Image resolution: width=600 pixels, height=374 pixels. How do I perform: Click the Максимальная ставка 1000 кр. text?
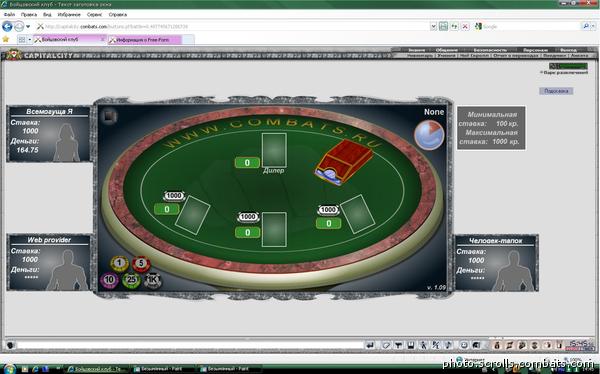tap(489, 137)
